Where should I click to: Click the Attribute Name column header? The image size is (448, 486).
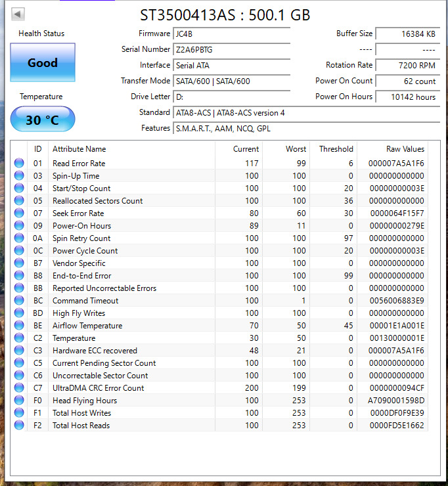131,149
